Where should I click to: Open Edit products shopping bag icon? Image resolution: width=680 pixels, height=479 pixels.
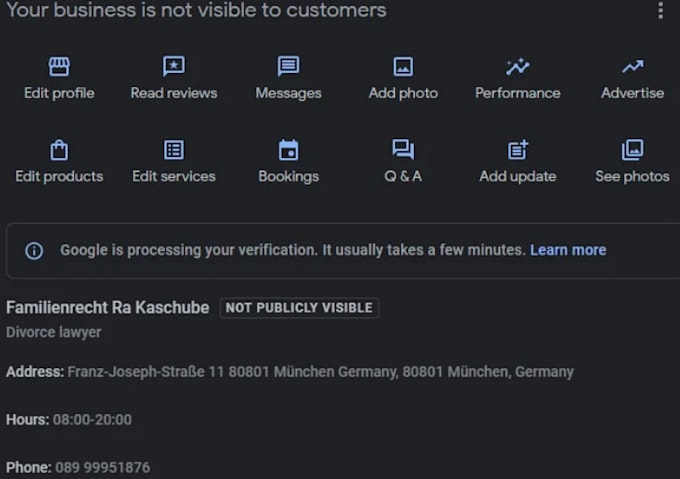59,150
